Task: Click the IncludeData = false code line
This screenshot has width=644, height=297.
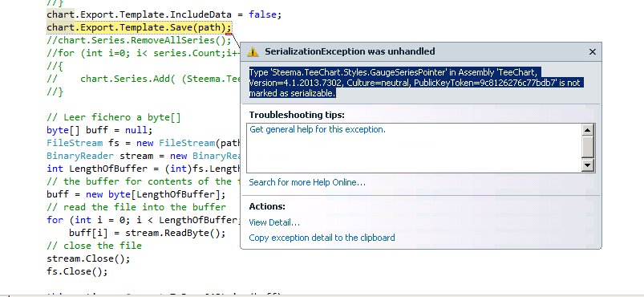Action: (164, 14)
